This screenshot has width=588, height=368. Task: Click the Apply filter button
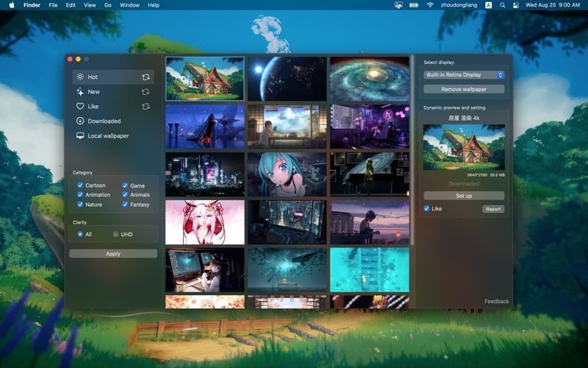113,253
